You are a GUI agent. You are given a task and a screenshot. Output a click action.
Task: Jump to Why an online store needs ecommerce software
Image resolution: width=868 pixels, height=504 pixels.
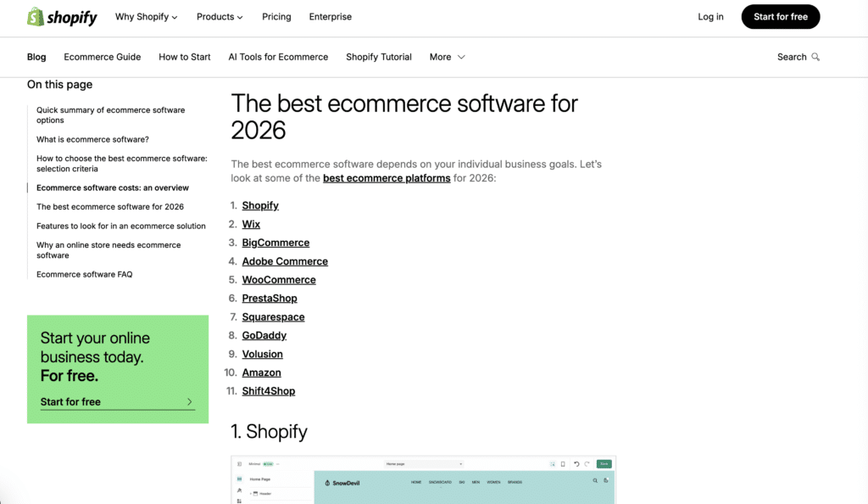108,250
